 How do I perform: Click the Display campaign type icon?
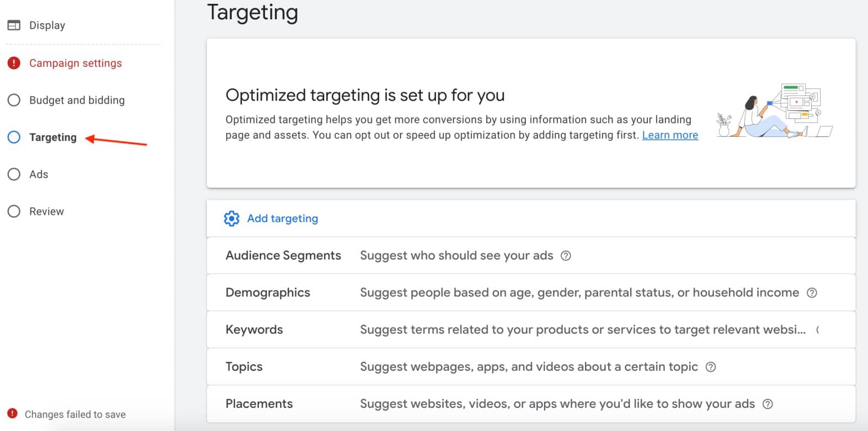tap(14, 25)
